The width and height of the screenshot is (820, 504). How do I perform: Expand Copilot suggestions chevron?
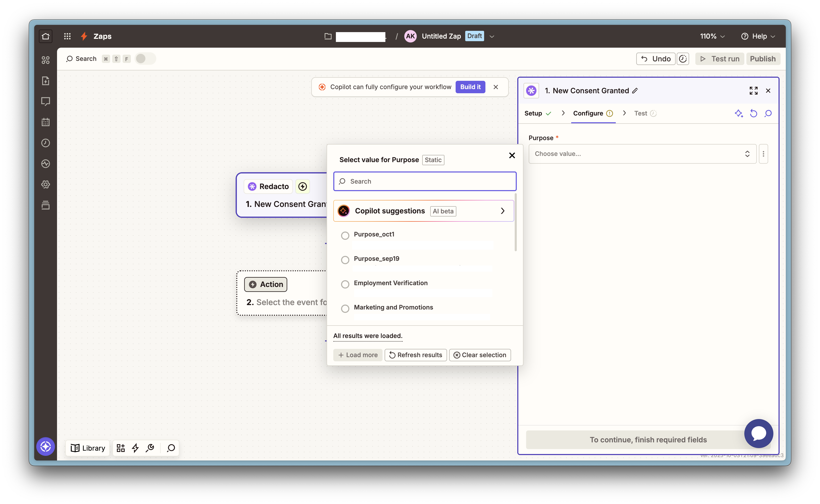pyautogui.click(x=503, y=211)
